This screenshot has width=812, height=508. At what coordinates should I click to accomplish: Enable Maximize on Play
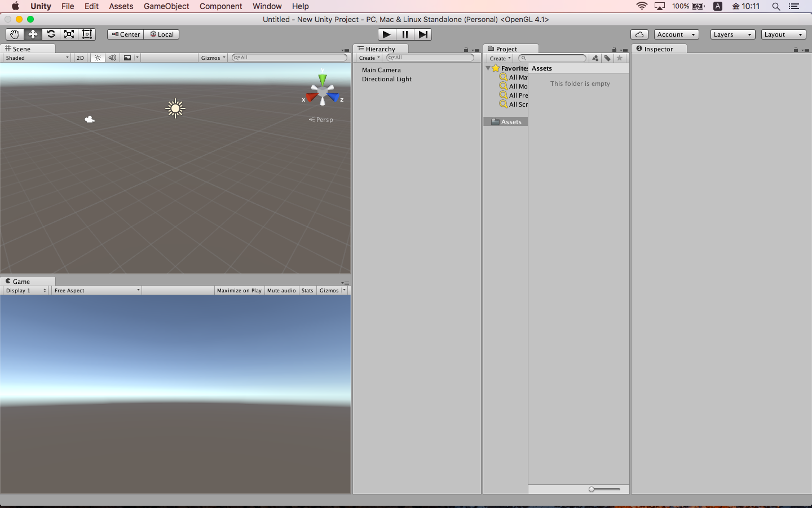pyautogui.click(x=239, y=290)
